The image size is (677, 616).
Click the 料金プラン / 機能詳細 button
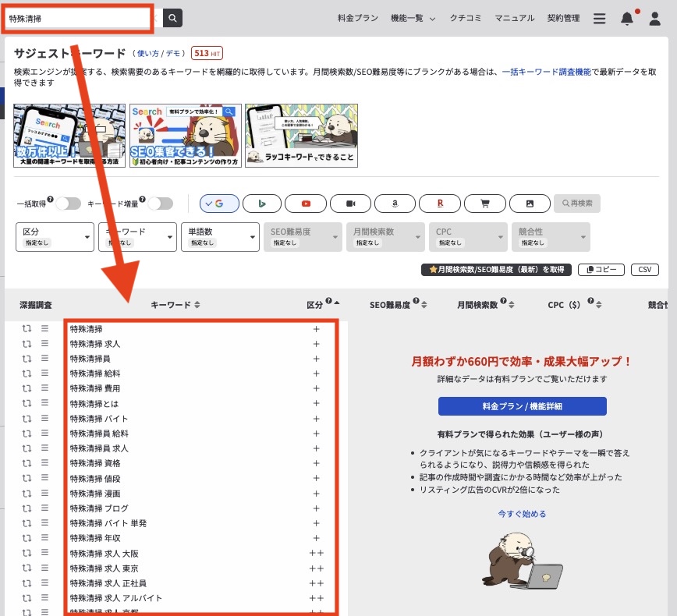coord(522,405)
